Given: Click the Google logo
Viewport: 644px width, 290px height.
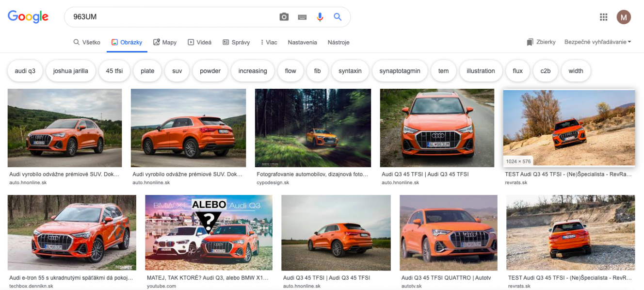Looking at the screenshot, I should [28, 17].
